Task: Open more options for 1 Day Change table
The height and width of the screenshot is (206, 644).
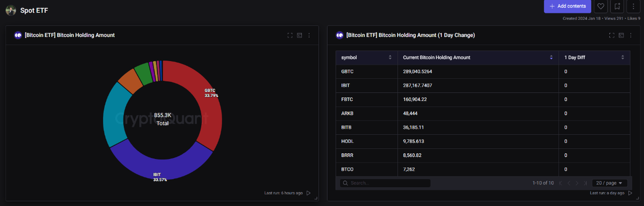Action: [630, 35]
